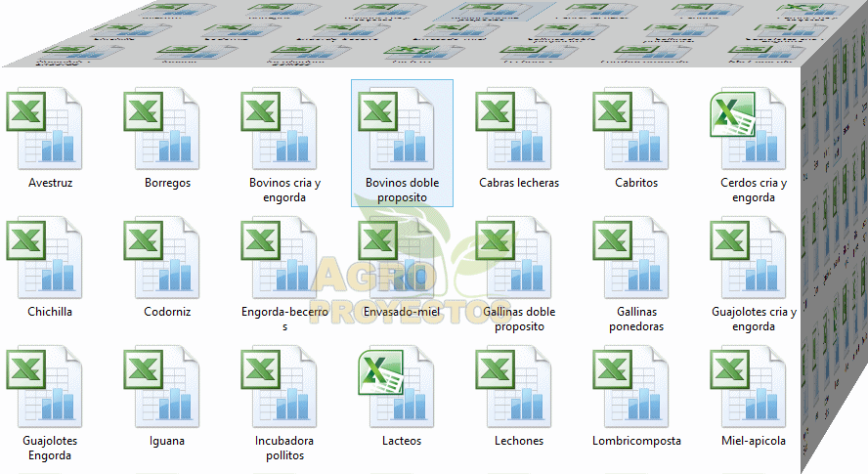Click the Lechones file name text
The height and width of the screenshot is (474, 868).
(519, 441)
